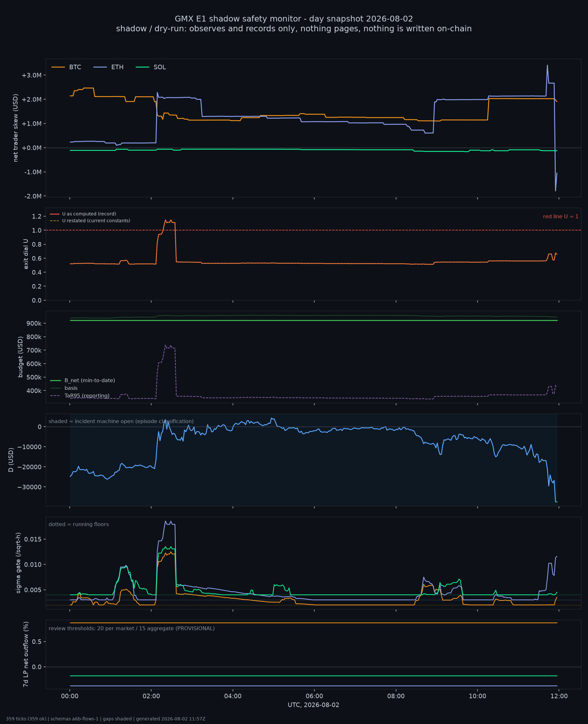Click the 'U as computed (record)' legend label

pos(89,214)
